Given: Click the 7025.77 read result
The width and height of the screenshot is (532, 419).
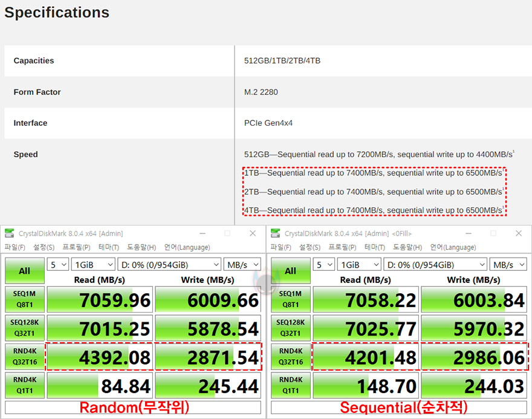Looking at the screenshot, I should coord(366,328).
